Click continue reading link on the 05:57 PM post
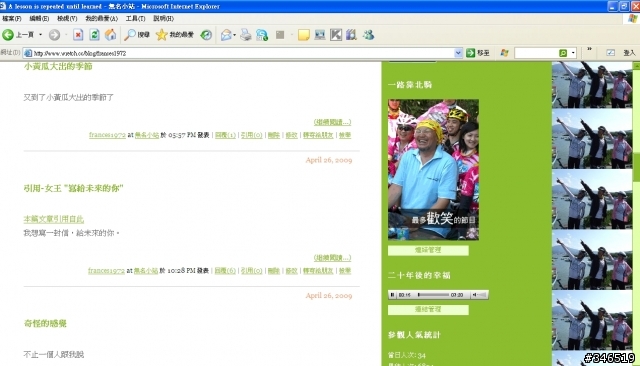The image size is (640, 366). click(332, 122)
